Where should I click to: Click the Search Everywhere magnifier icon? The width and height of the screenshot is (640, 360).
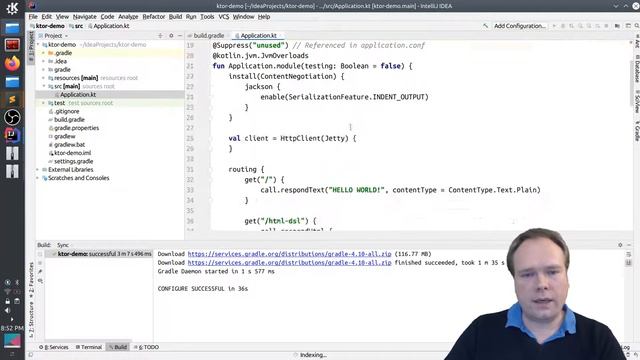(636, 26)
